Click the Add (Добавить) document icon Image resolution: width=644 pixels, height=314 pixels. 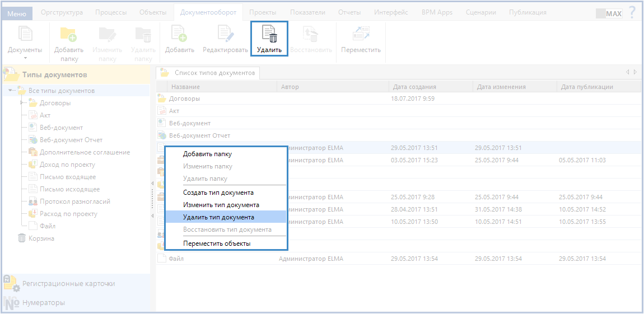179,35
